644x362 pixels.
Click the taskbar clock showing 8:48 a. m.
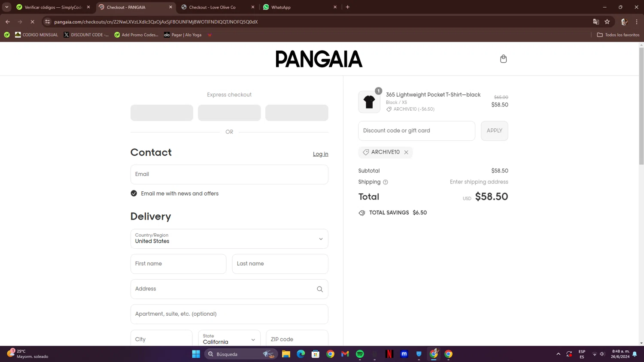(x=621, y=354)
